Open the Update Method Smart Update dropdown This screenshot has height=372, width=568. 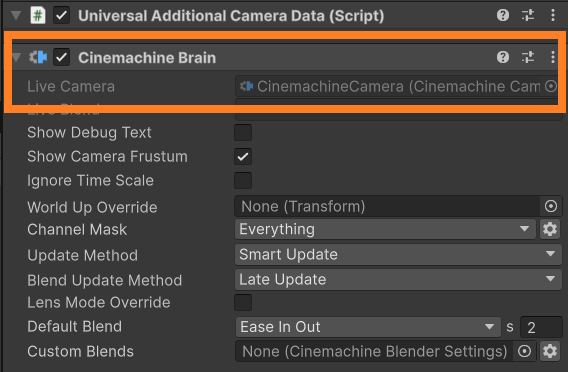pyautogui.click(x=398, y=254)
